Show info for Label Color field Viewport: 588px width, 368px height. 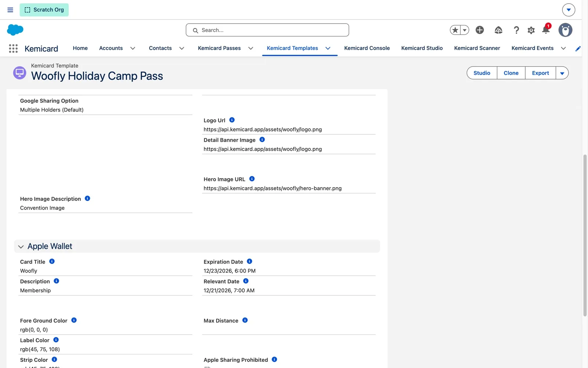(56, 340)
